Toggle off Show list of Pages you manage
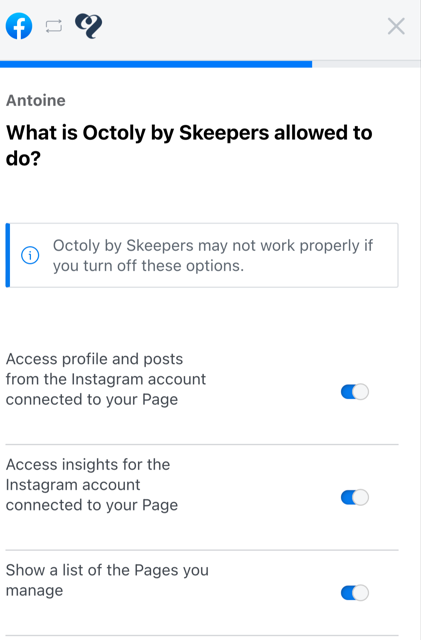This screenshot has width=421, height=640. [355, 593]
